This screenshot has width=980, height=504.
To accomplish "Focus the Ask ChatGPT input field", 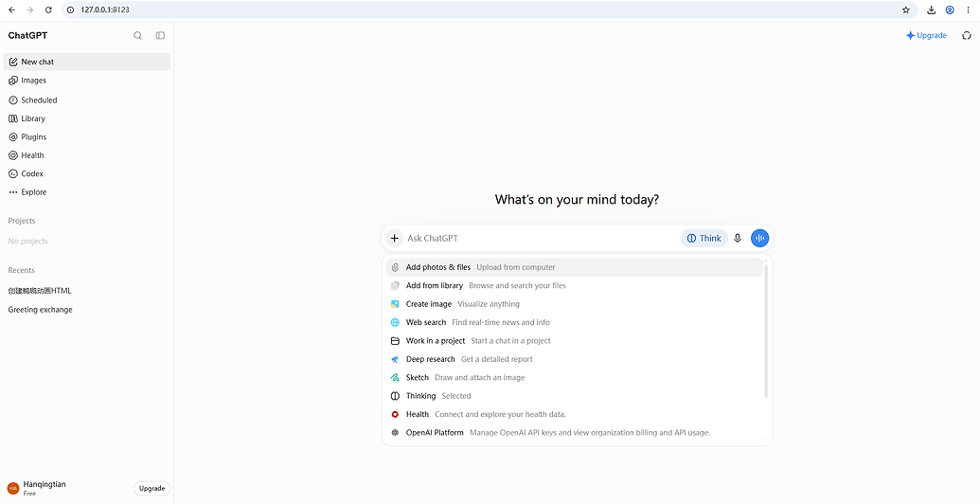I will click(x=541, y=238).
